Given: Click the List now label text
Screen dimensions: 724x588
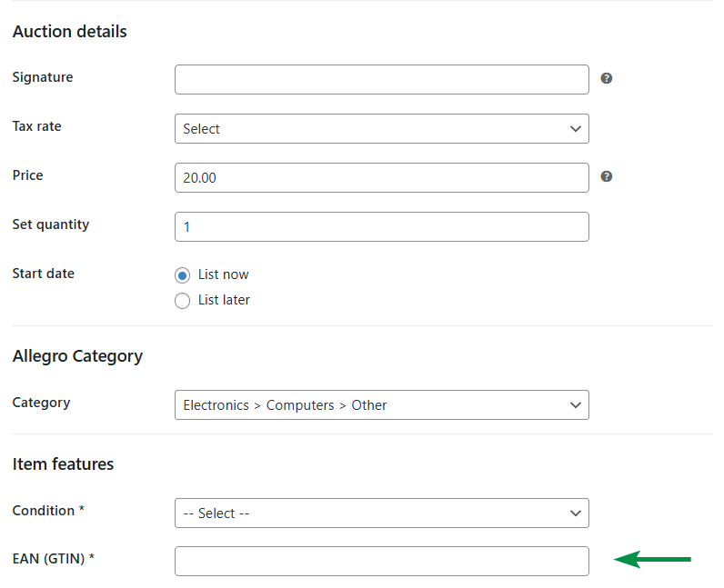Looking at the screenshot, I should tap(223, 274).
